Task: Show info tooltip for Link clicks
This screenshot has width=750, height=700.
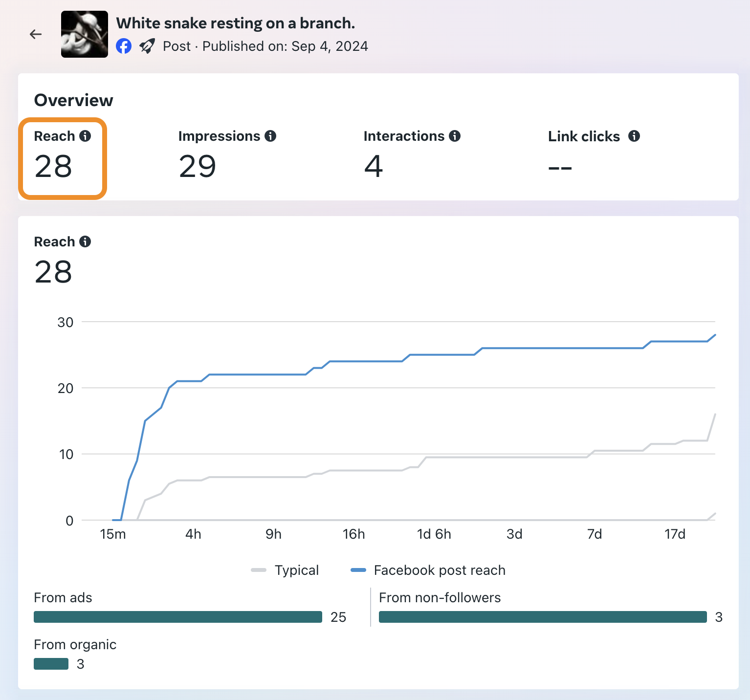Action: [634, 136]
